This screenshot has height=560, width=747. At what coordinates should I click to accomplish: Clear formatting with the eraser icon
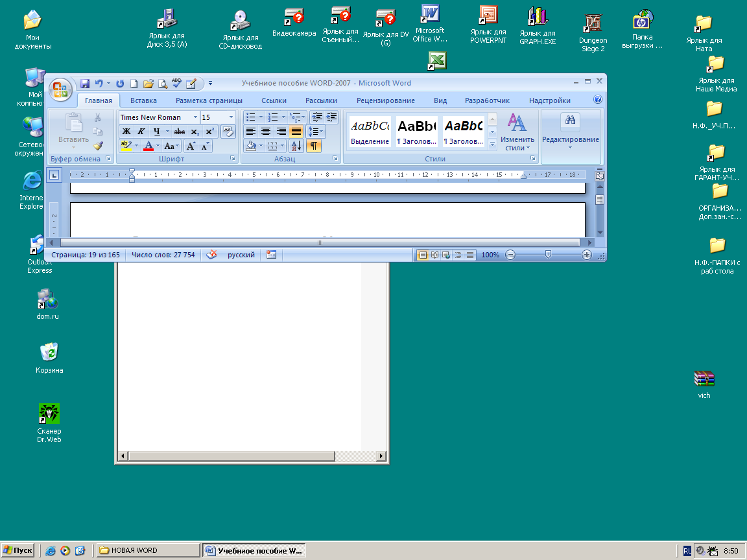(228, 132)
